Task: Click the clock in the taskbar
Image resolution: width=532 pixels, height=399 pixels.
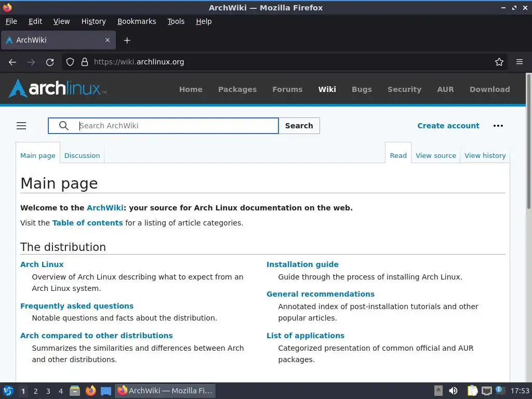Action: click(x=520, y=391)
